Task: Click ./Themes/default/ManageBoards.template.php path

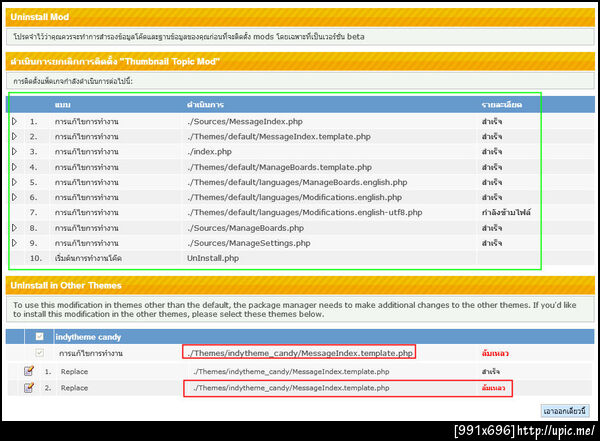Action: (279, 167)
